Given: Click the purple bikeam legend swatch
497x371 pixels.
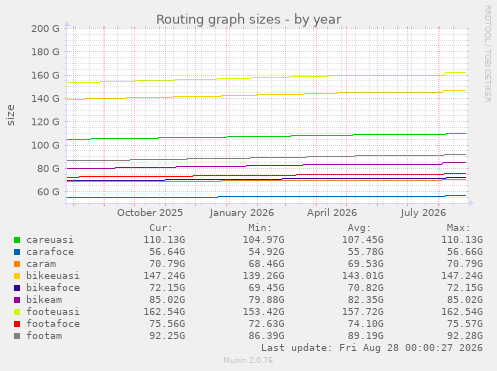Looking at the screenshot, I should click(17, 300).
